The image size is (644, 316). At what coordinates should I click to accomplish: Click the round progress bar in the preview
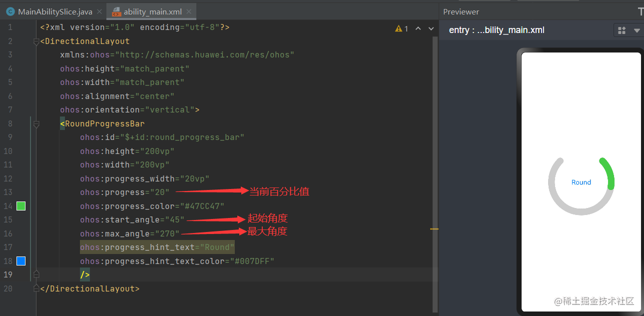coord(581,186)
